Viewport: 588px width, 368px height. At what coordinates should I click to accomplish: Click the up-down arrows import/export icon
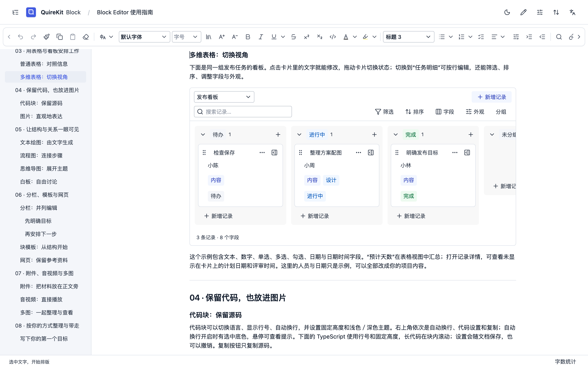click(x=556, y=12)
